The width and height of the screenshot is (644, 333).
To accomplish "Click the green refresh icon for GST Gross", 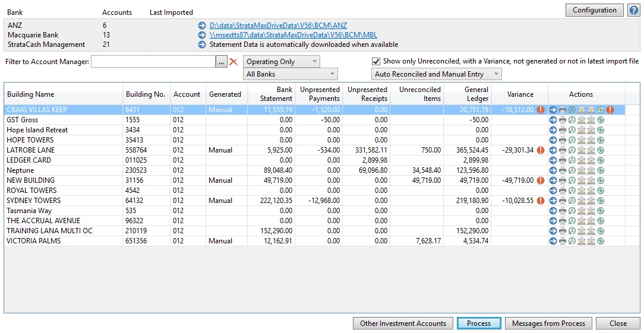I will coord(601,120).
